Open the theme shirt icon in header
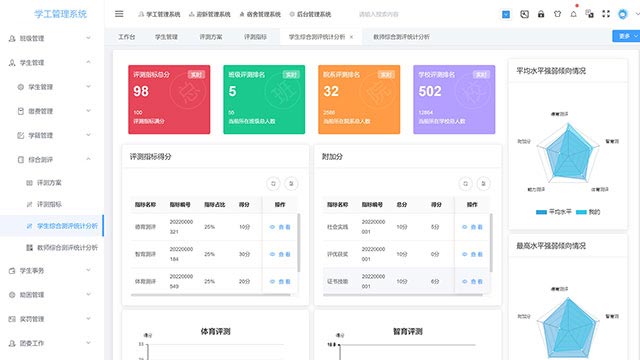The height and width of the screenshot is (360, 640). pyautogui.click(x=557, y=14)
